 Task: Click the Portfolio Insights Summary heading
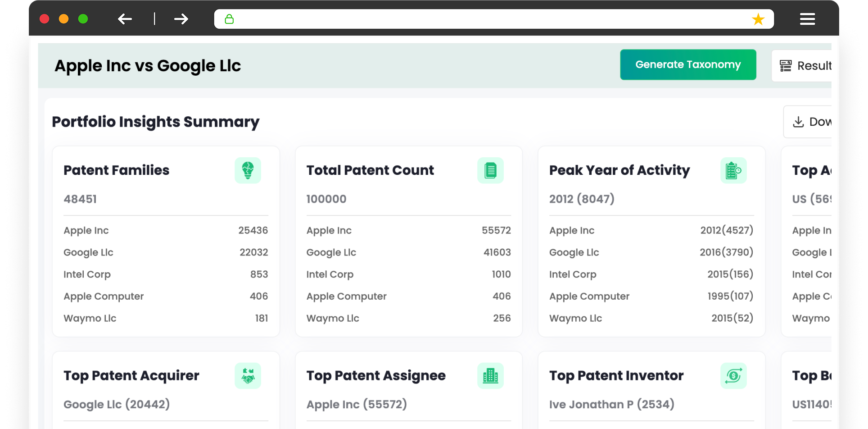tap(156, 122)
